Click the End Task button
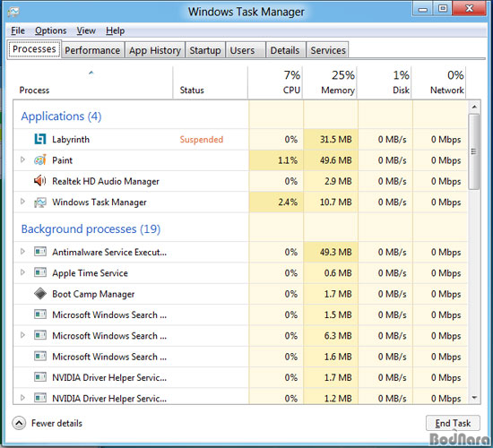The width and height of the screenshot is (493, 448). click(453, 423)
